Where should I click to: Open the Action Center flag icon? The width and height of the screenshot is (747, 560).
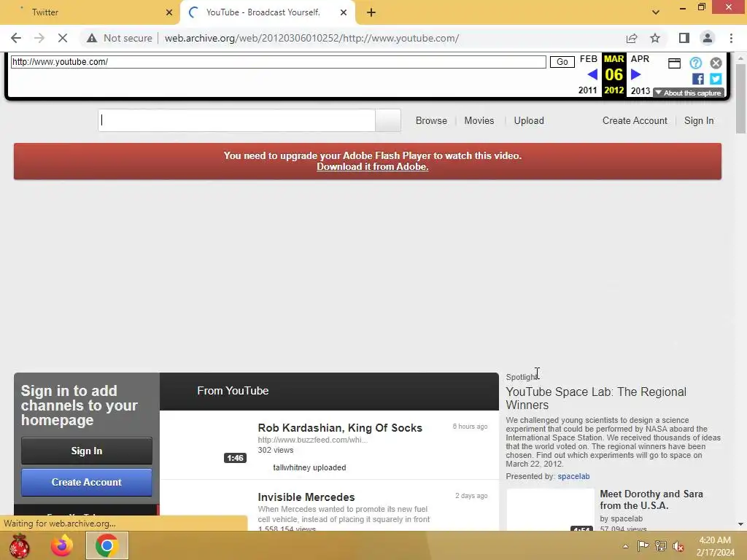(x=643, y=545)
